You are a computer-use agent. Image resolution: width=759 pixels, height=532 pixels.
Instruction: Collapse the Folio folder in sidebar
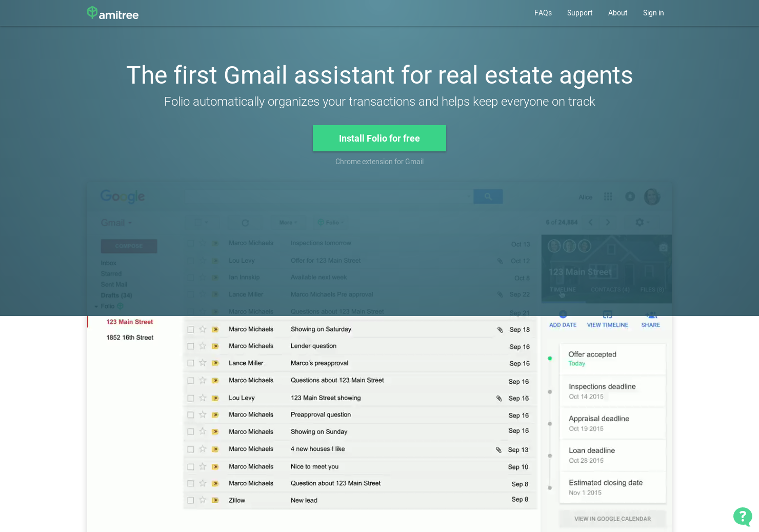point(96,306)
